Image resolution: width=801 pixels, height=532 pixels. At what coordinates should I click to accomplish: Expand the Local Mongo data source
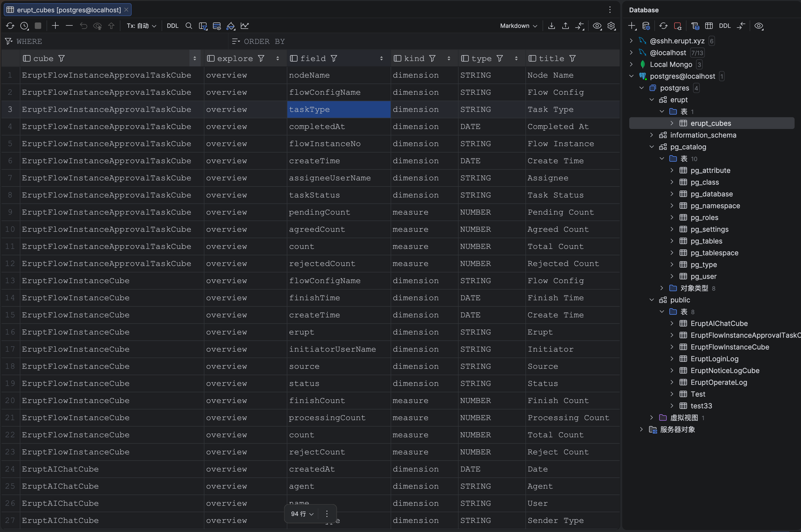click(x=631, y=64)
